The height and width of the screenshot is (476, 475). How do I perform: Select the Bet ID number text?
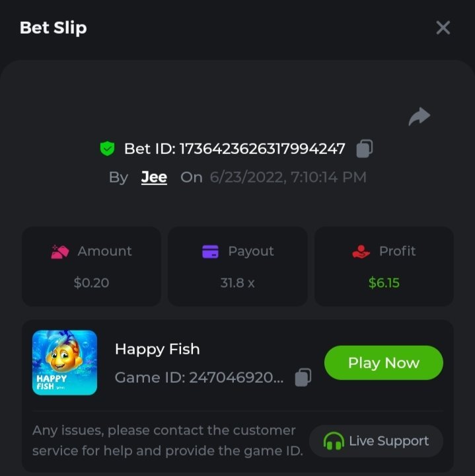(x=262, y=149)
